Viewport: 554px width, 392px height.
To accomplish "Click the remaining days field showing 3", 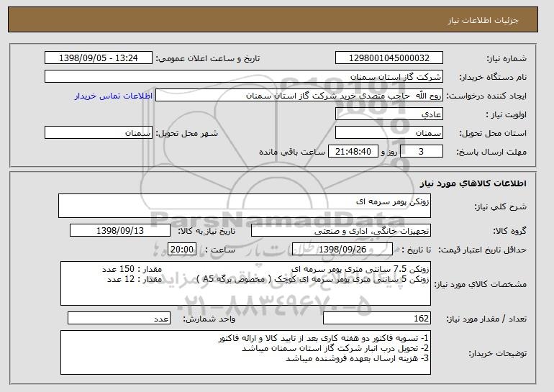I will pos(421,152).
